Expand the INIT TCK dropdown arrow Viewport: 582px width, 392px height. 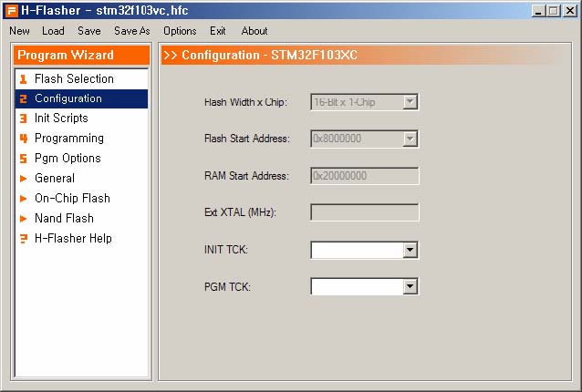click(411, 250)
